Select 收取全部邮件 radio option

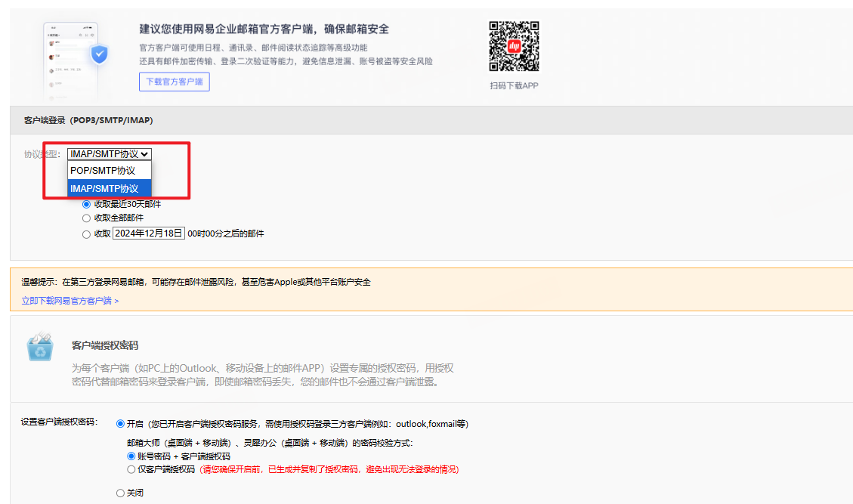pos(86,218)
